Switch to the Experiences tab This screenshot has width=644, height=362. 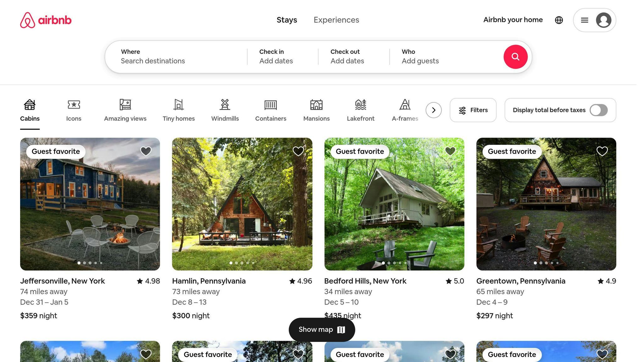[x=336, y=20]
